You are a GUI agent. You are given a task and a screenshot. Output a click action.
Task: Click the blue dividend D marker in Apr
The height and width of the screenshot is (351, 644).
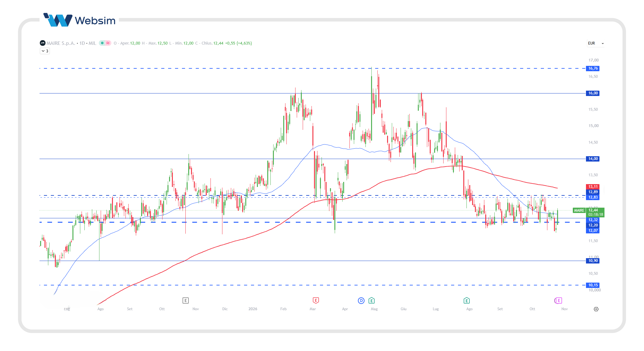tap(361, 300)
